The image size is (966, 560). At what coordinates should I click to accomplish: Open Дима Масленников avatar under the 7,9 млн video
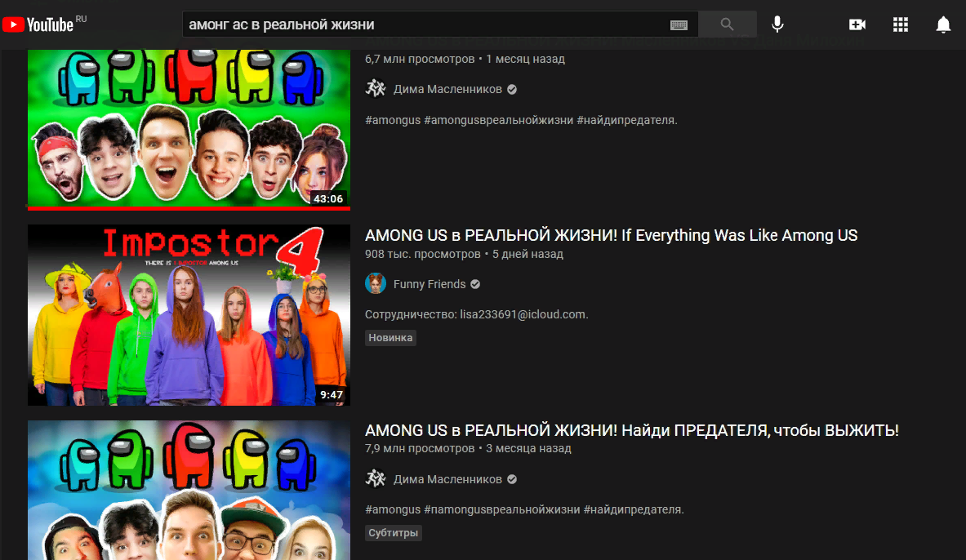coord(375,478)
